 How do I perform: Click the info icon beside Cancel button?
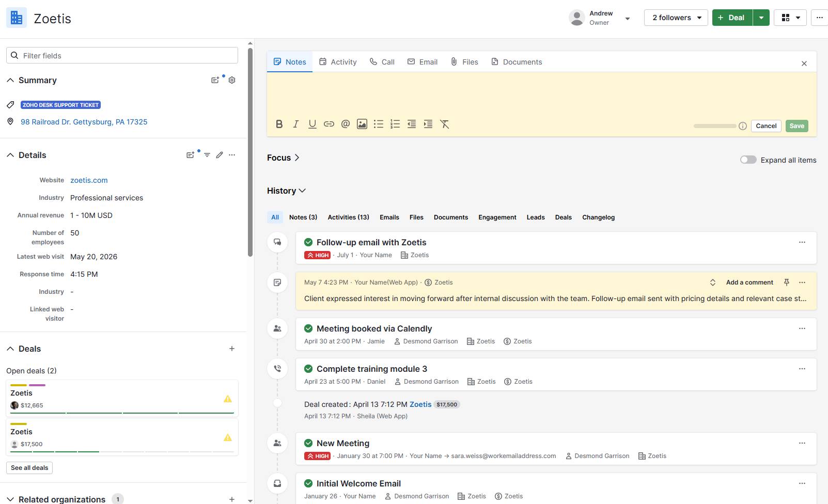(743, 126)
